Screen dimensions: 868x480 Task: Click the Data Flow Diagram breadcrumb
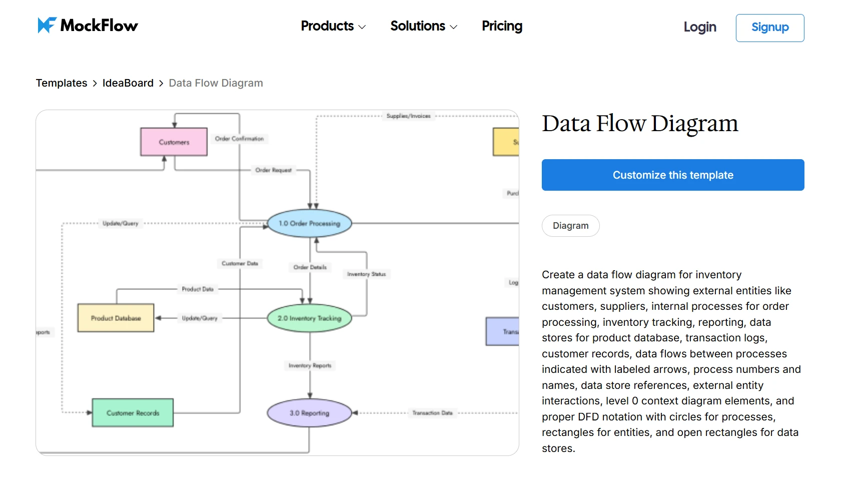pos(216,83)
